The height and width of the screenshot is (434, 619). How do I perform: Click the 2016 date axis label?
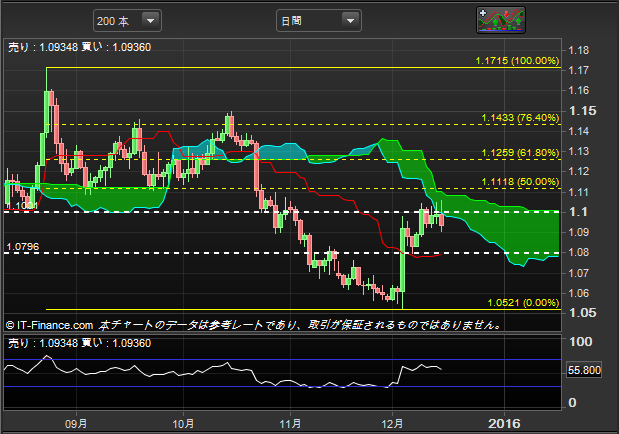click(504, 424)
